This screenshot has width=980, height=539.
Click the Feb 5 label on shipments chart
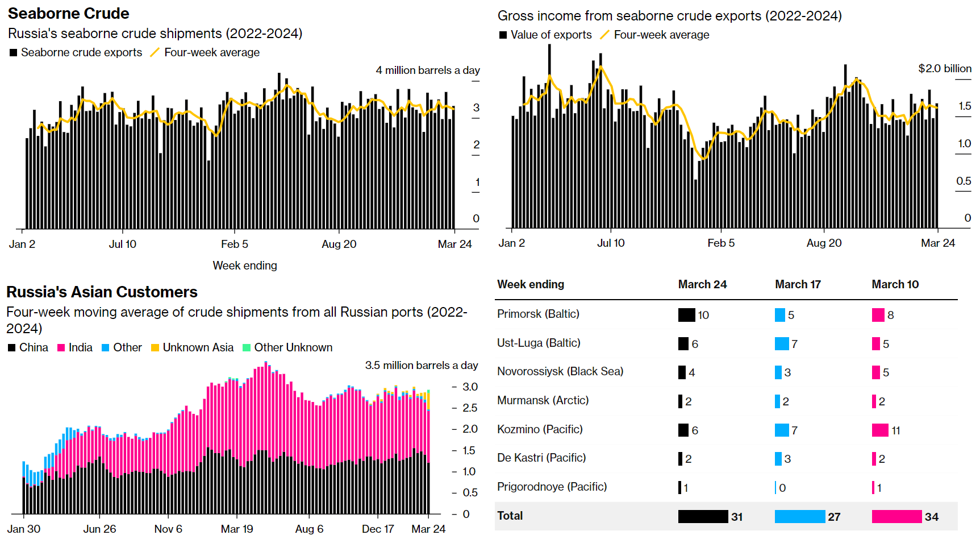coord(235,244)
